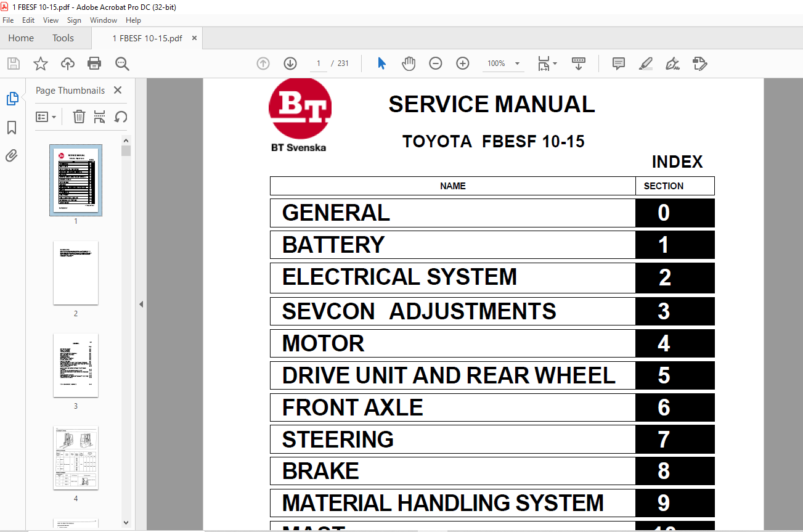Open the Thumbnails panel options dropdown
This screenshot has height=532, width=803.
46,117
